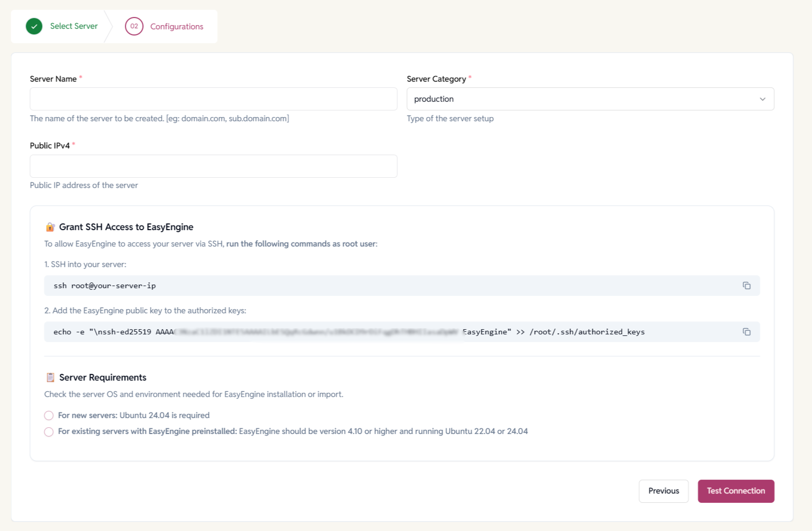This screenshot has height=531, width=812.
Task: Click '1. SSH into your server:' text
Action: point(85,264)
